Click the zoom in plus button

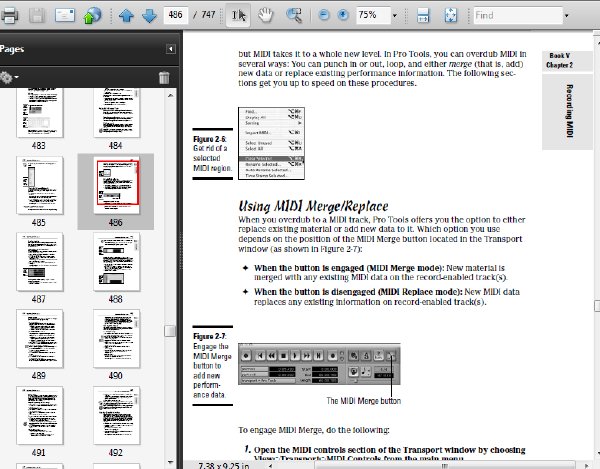[x=343, y=15]
